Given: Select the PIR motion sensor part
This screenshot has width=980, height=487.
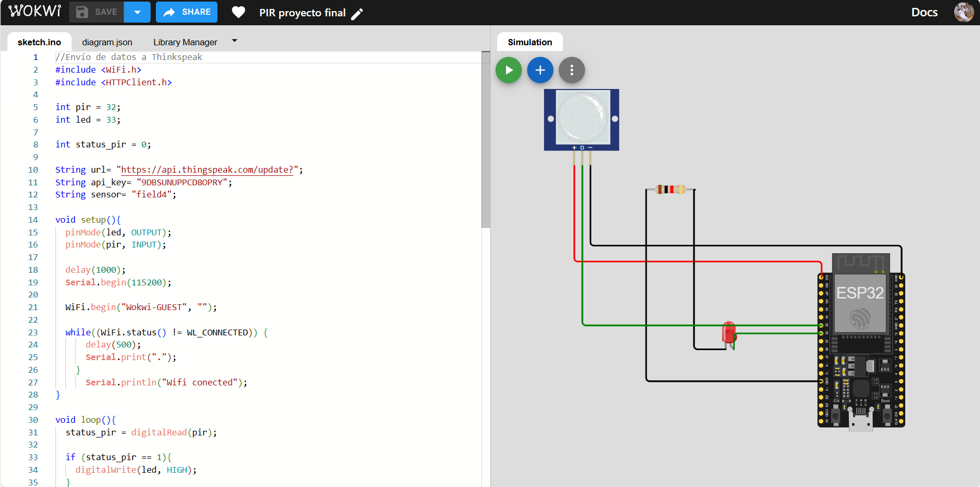Looking at the screenshot, I should click(x=581, y=120).
